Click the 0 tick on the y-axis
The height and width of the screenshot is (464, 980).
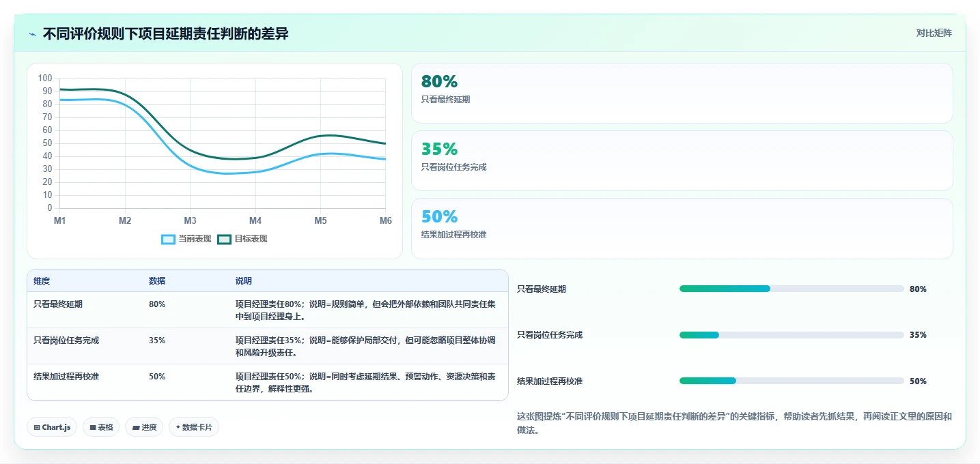[x=50, y=208]
